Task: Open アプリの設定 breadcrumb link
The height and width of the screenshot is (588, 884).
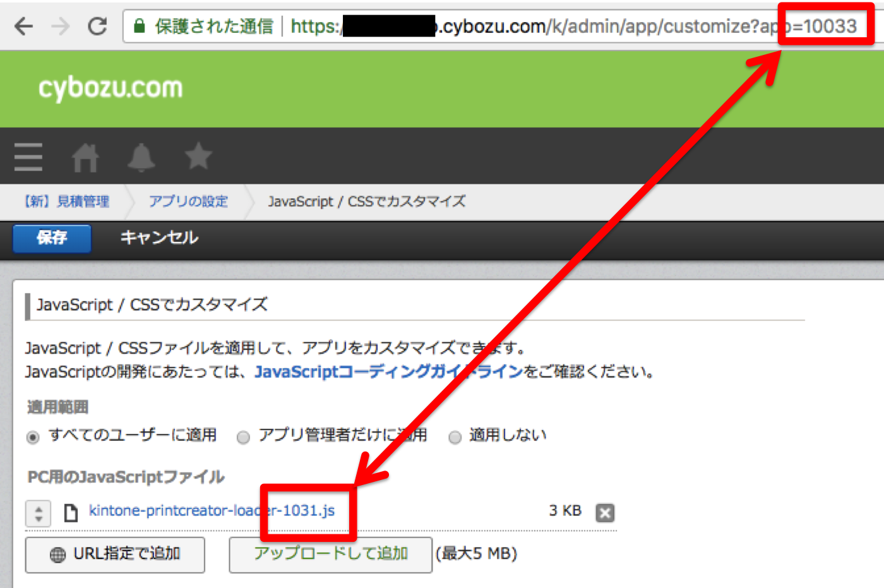Action: click(x=188, y=201)
